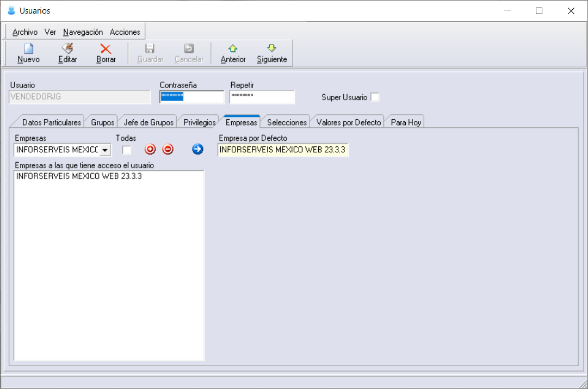588x389 pixels.
Task: Open the Archivo menu
Action: (x=25, y=32)
